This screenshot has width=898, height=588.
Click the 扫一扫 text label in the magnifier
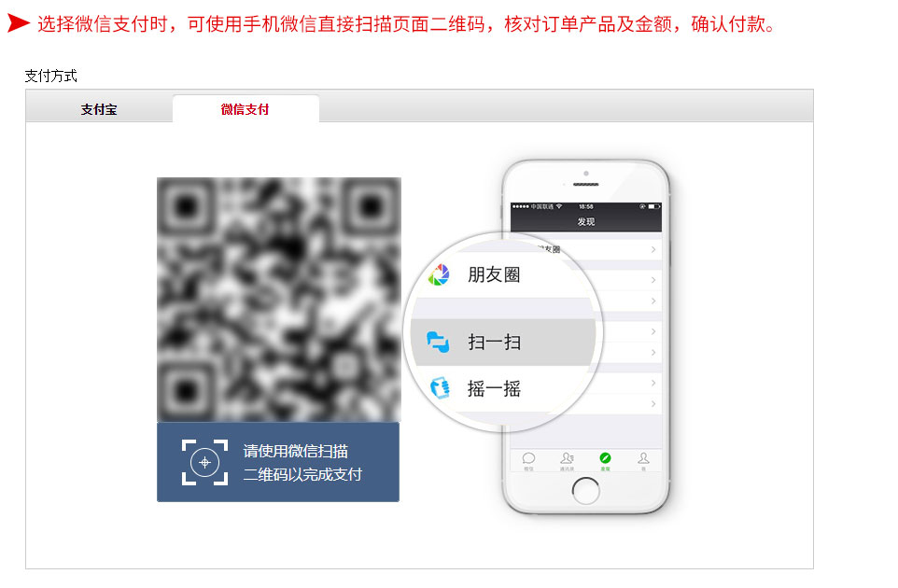click(494, 343)
